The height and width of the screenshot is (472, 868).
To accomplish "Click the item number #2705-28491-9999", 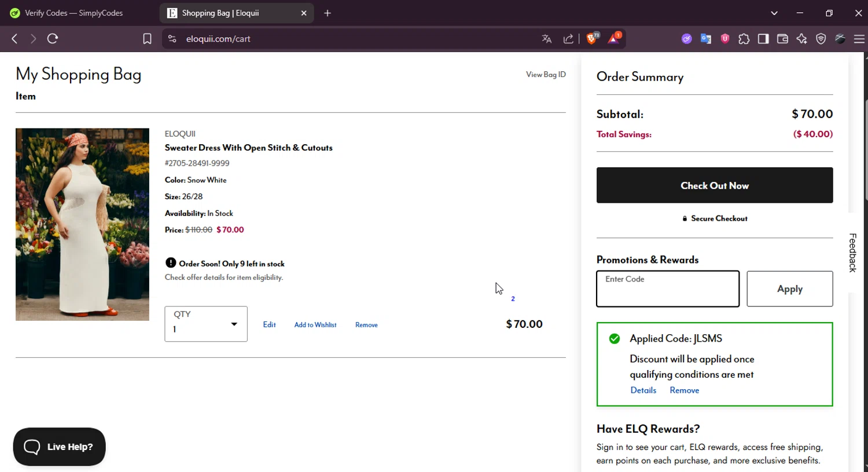I will click(197, 163).
